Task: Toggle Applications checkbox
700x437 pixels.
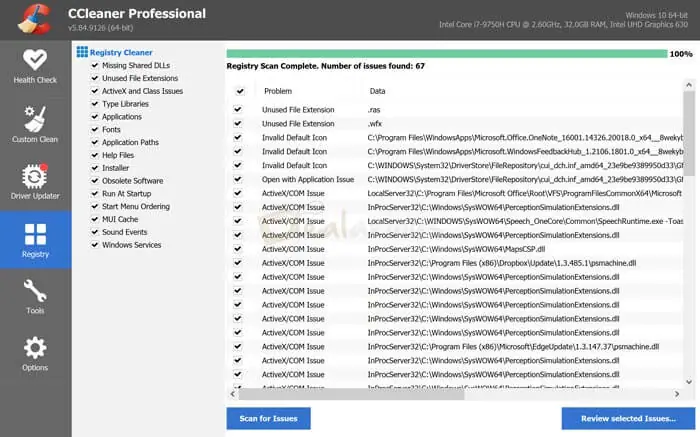Action: (x=95, y=117)
